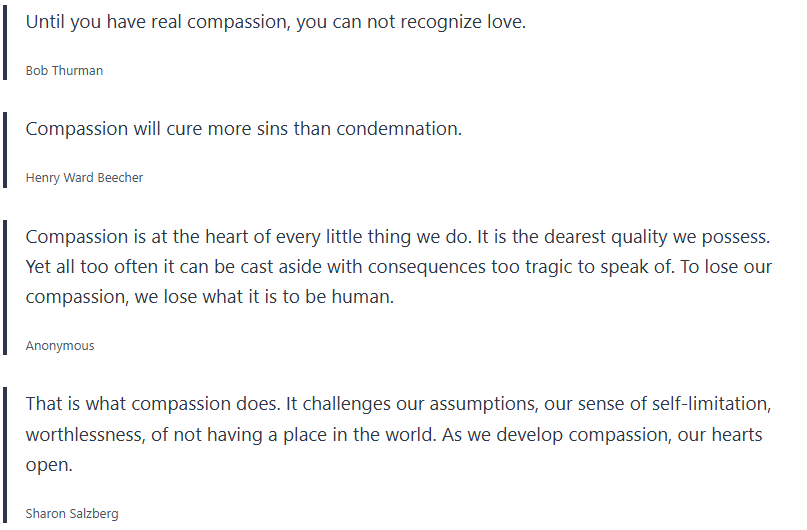Click the Bob Thurman author name

[x=64, y=70]
